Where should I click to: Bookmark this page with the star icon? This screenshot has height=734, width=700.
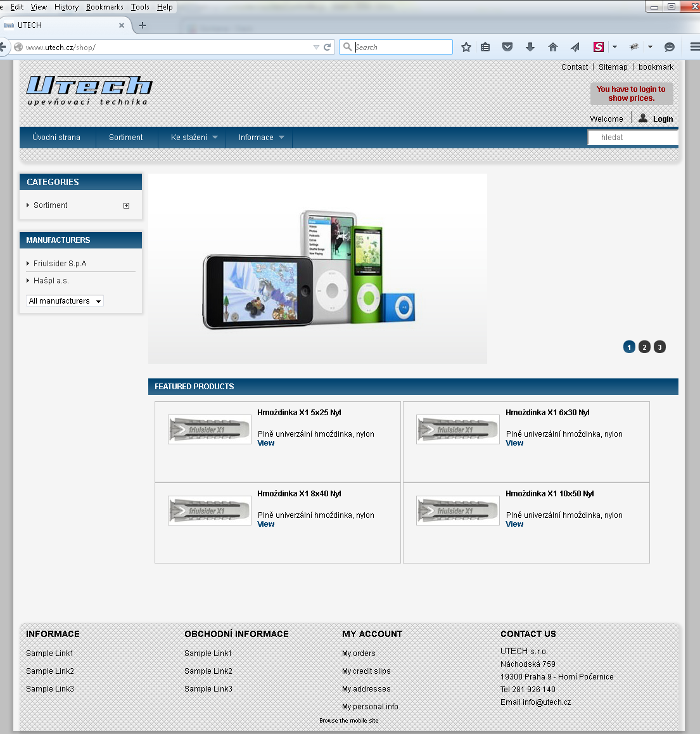[x=466, y=47]
